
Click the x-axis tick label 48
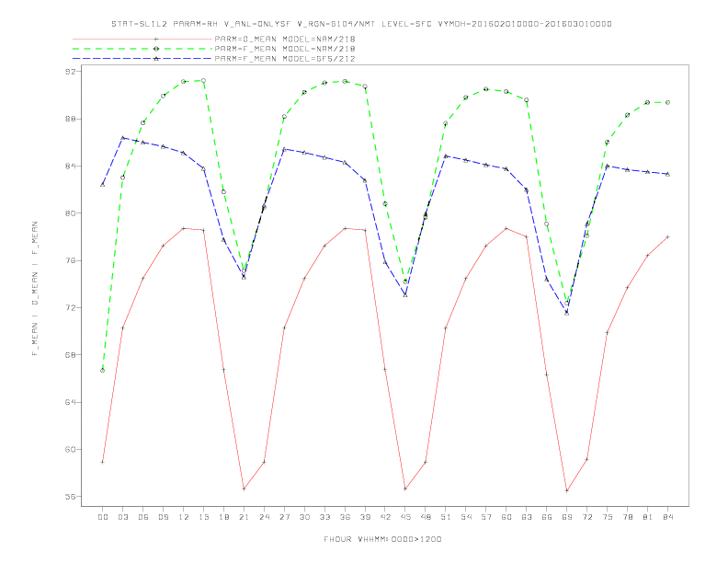426,517
